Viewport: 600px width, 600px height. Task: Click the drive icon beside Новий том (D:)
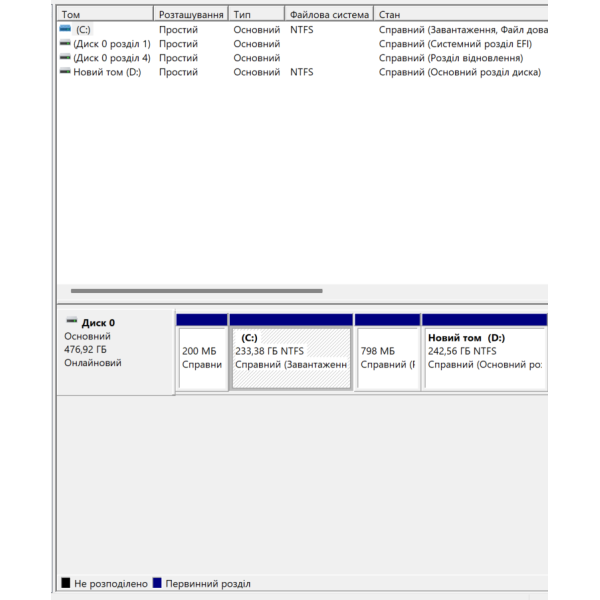(65, 71)
